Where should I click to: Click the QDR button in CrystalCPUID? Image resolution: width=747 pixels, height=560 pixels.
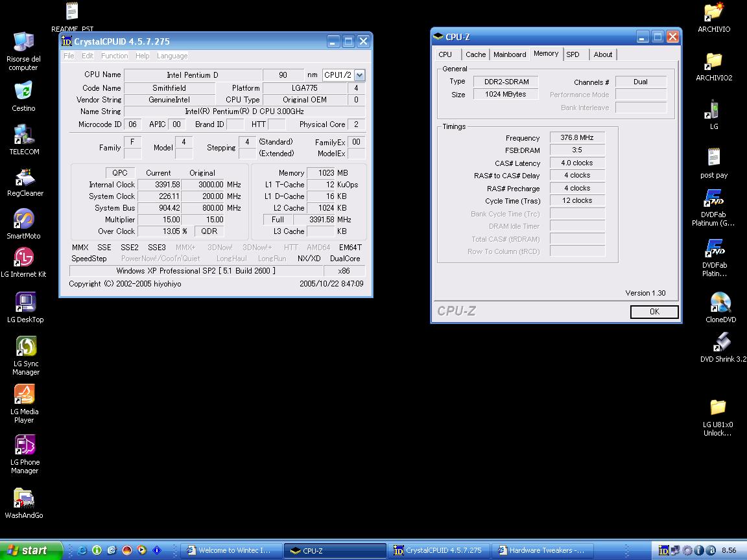point(209,231)
